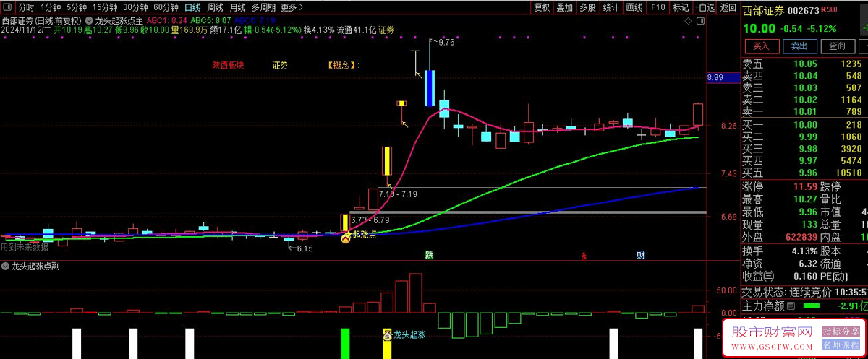Click the 主力净额 indicator row
The width and height of the screenshot is (868, 359).
pos(804,306)
